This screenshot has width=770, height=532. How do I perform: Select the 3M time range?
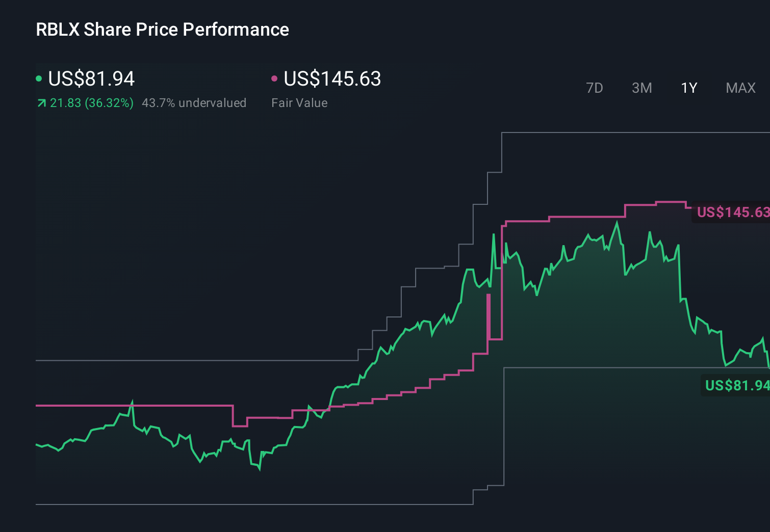click(641, 88)
